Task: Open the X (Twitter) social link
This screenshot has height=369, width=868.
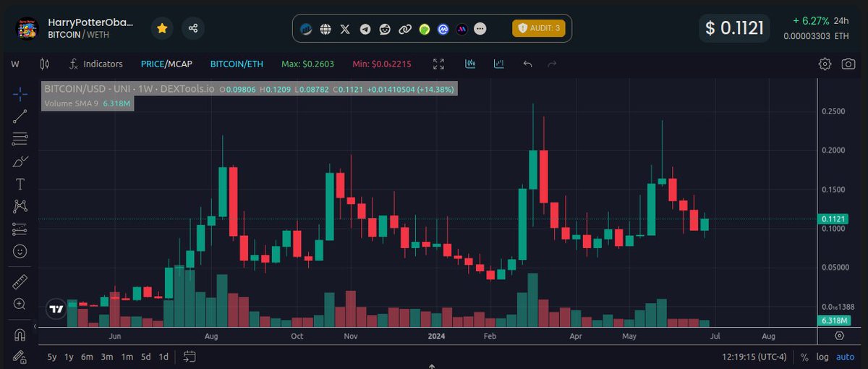Action: (x=346, y=29)
